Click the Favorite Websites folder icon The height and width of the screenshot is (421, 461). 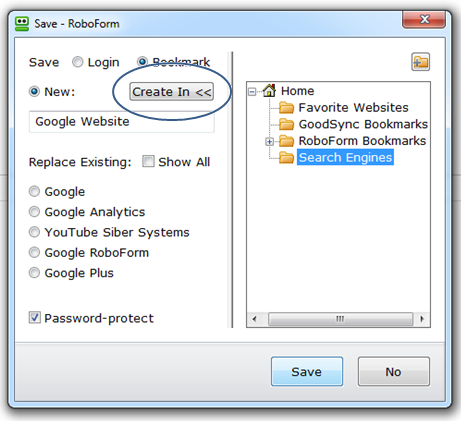point(286,108)
